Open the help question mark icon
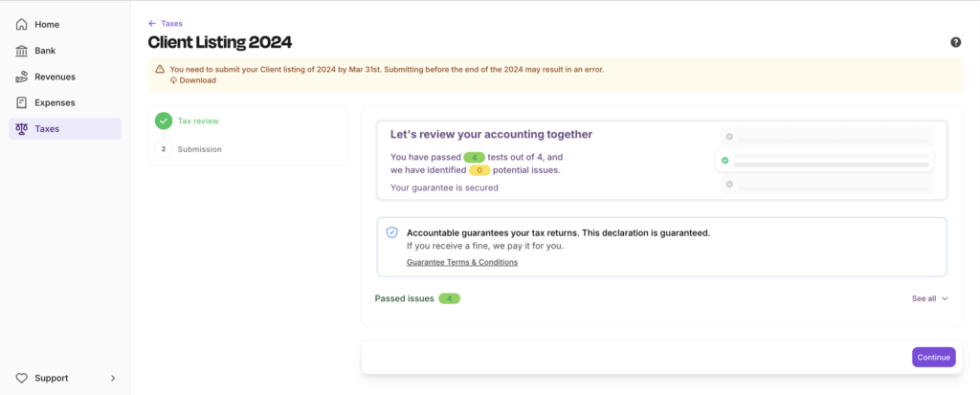This screenshot has height=395, width=980. click(x=956, y=42)
